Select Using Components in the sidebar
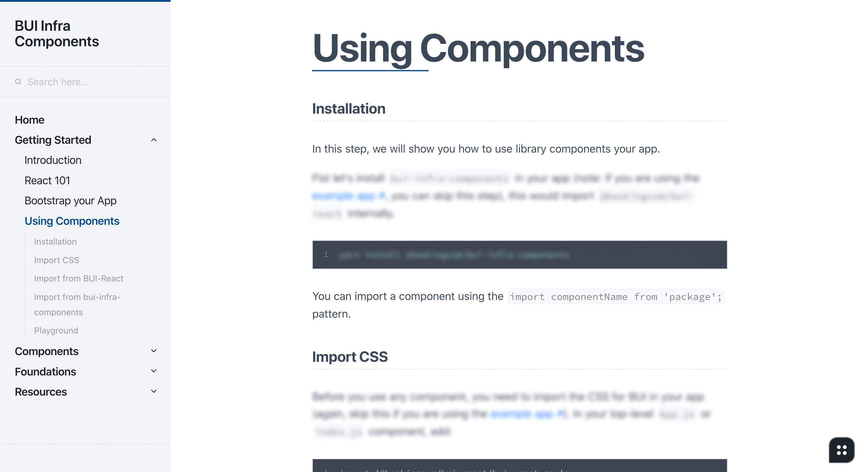The height and width of the screenshot is (472, 868). coord(72,221)
